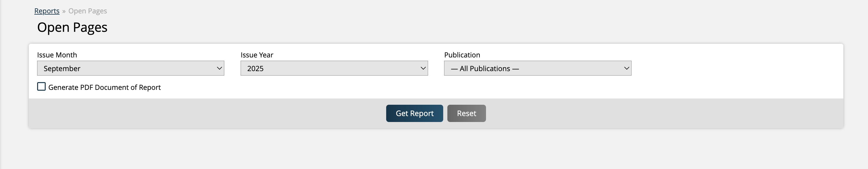Click the — All Publications — value text
The image size is (868, 169).
pos(484,68)
